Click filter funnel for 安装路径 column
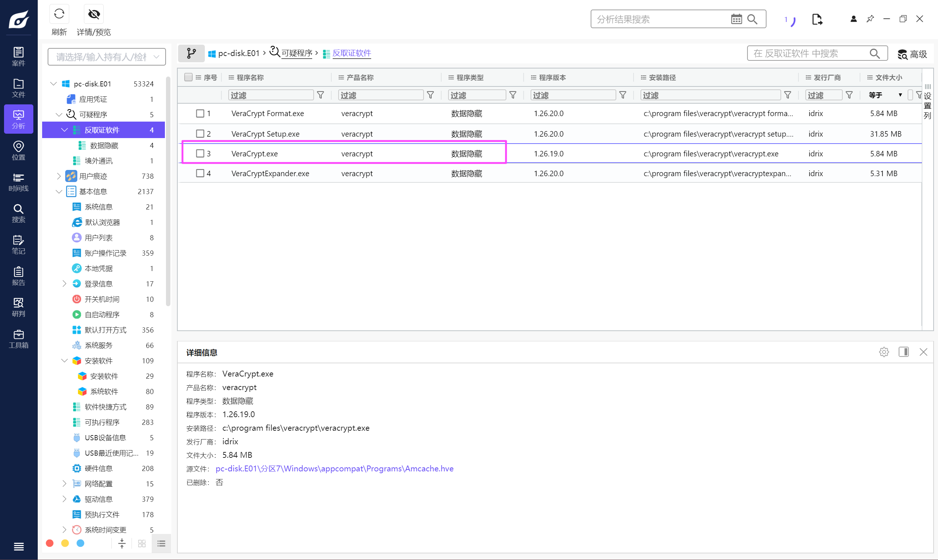Screen dimensions: 938x560 coord(788,95)
